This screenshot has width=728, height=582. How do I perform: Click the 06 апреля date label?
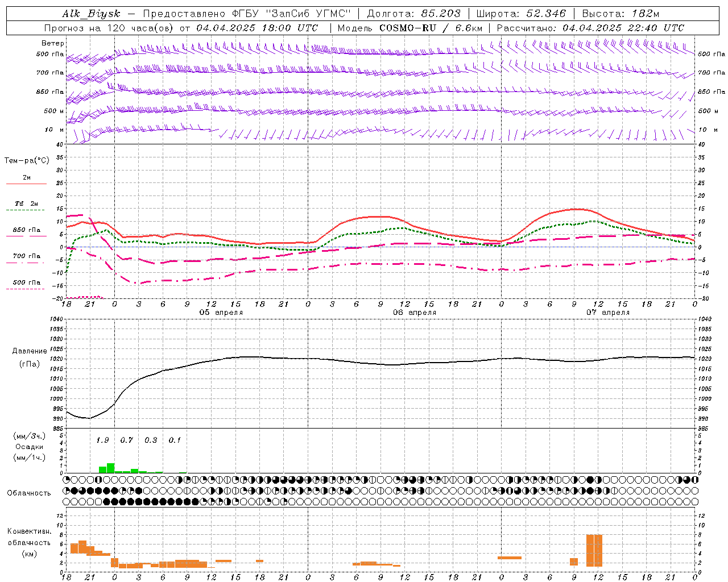pyautogui.click(x=415, y=313)
